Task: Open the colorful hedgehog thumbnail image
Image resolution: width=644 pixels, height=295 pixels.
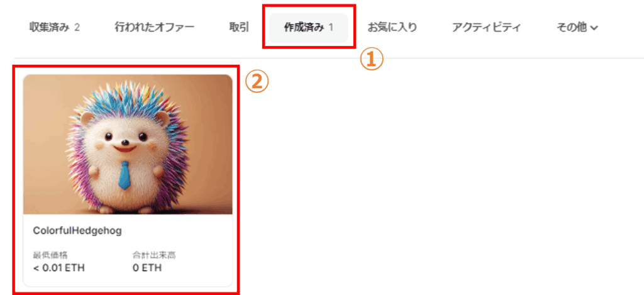Action: pos(128,144)
